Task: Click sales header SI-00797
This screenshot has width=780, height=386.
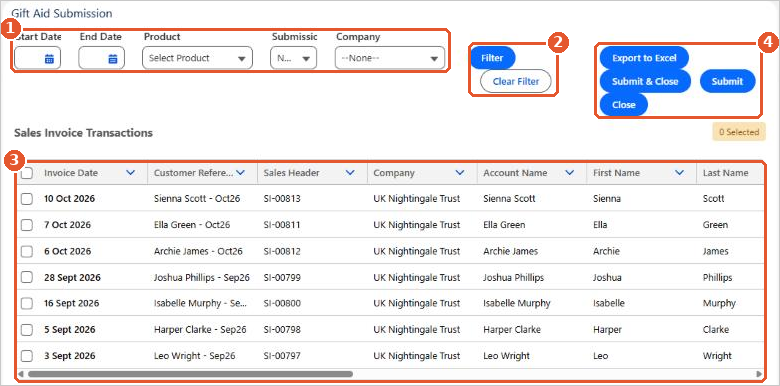Action: (x=282, y=356)
